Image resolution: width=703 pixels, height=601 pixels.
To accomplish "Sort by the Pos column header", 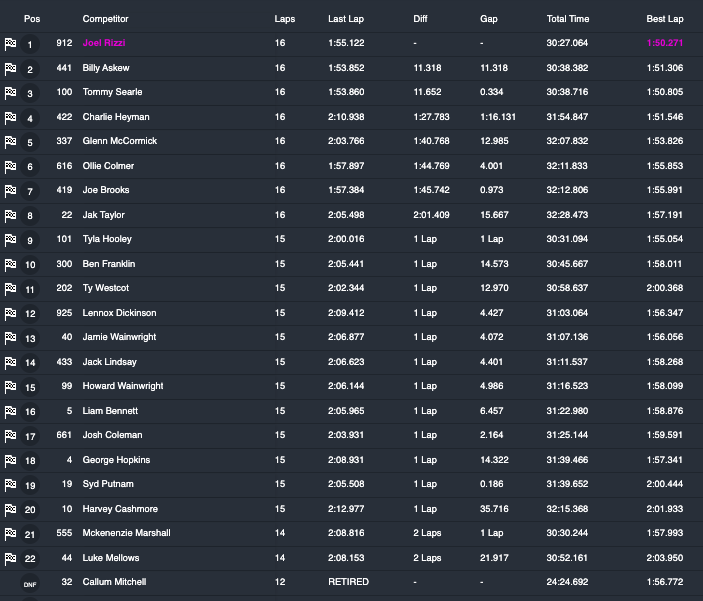I will tap(30, 19).
